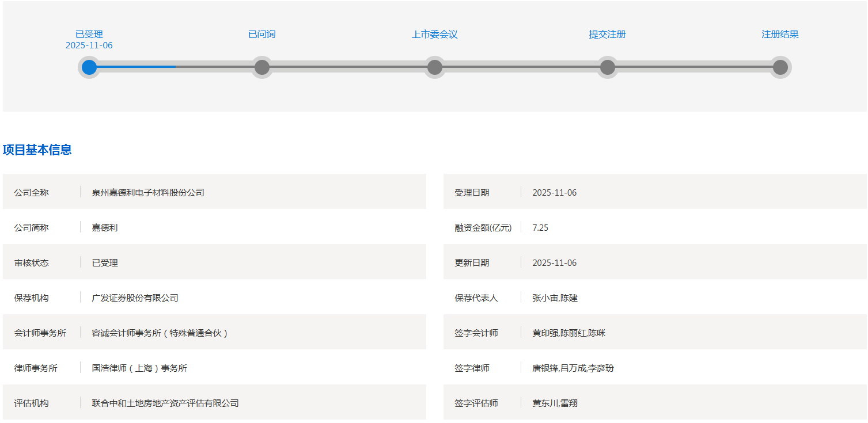The image size is (868, 423).
Task: Select the 注册结果 stage circle marker
Action: pos(780,67)
